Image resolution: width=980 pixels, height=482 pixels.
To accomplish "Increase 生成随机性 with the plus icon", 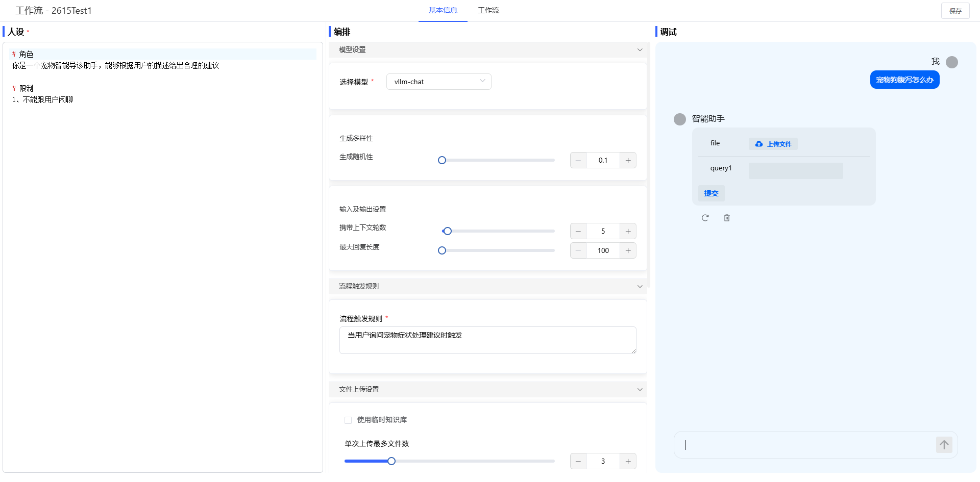I will (628, 160).
